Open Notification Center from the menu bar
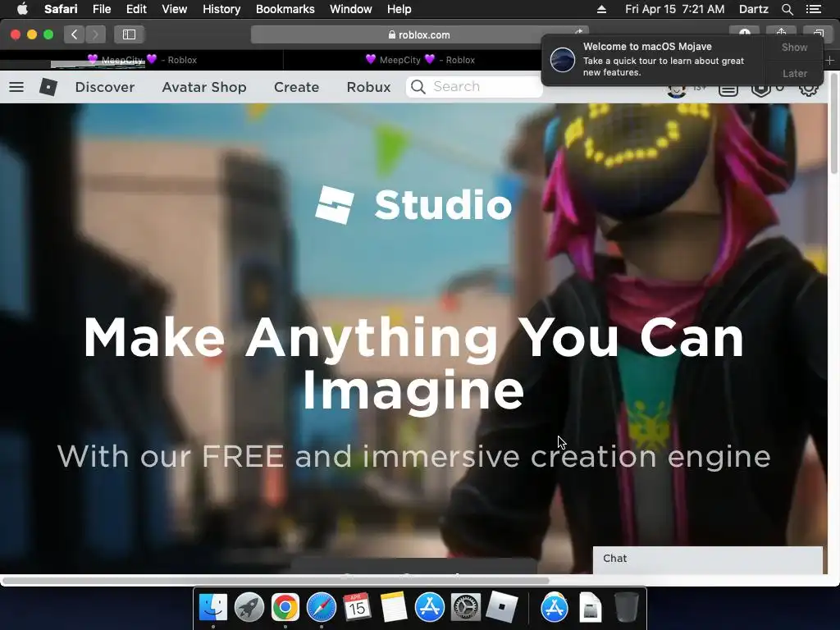This screenshot has height=630, width=840. point(814,9)
